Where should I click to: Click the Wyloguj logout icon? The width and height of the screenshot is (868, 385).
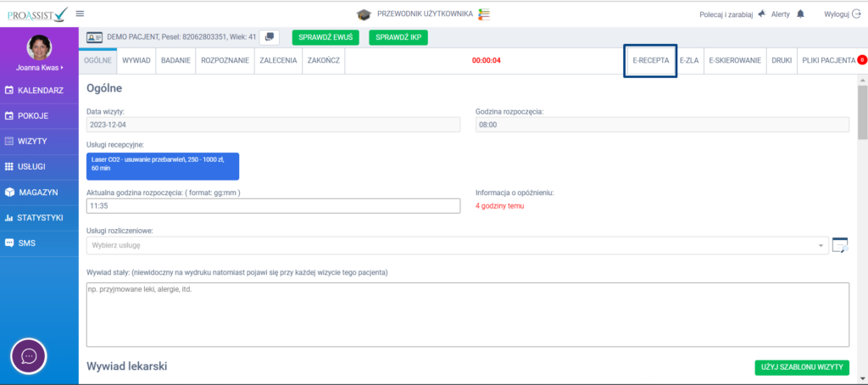(x=854, y=14)
